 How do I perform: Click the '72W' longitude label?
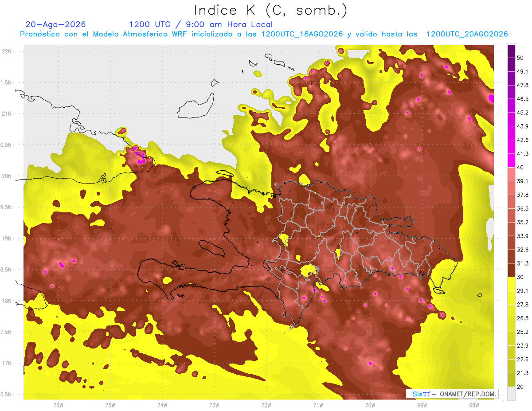tap(266, 405)
